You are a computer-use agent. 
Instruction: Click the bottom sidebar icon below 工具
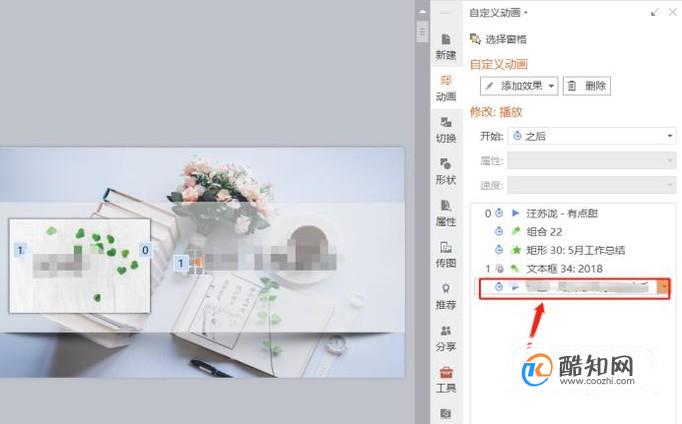[x=445, y=413]
